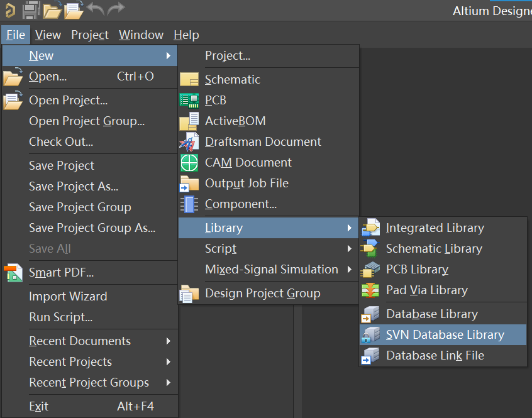Choose Save Project Group As... entry
The image size is (532, 418).
90,228
